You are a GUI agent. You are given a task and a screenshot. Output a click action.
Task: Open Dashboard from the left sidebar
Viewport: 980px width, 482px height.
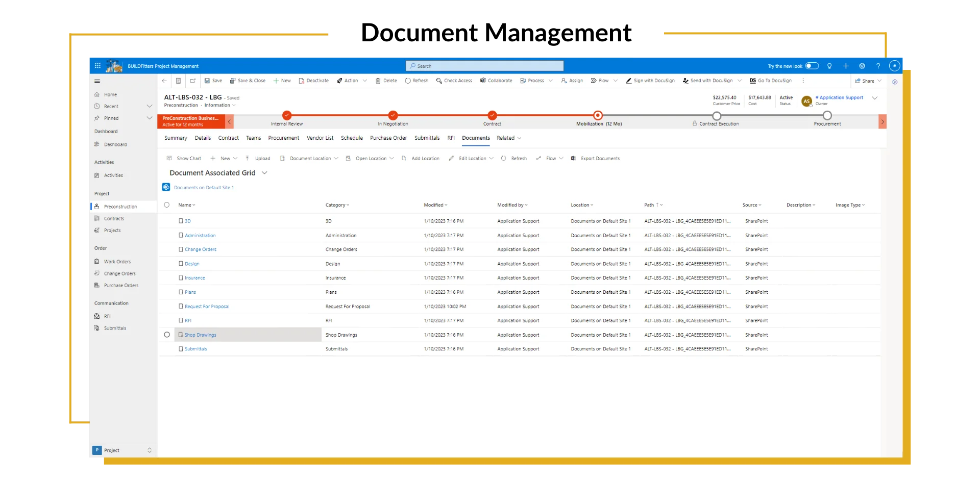[116, 144]
